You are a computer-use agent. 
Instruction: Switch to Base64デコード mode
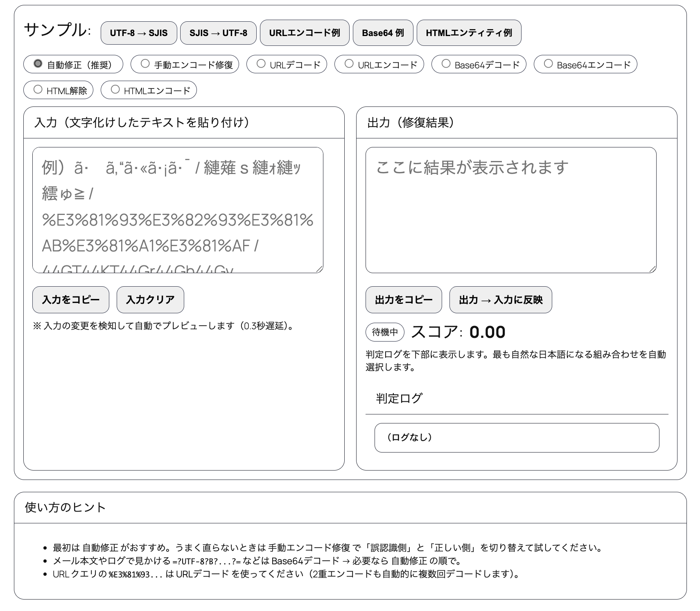tap(446, 64)
